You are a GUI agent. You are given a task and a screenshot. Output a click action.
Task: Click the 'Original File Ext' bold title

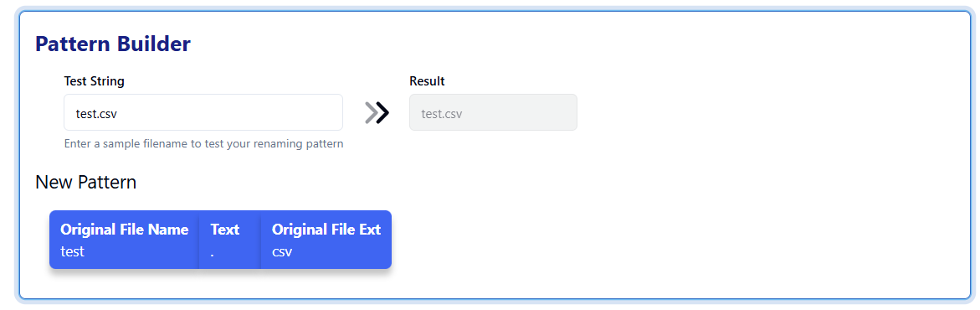click(x=326, y=230)
